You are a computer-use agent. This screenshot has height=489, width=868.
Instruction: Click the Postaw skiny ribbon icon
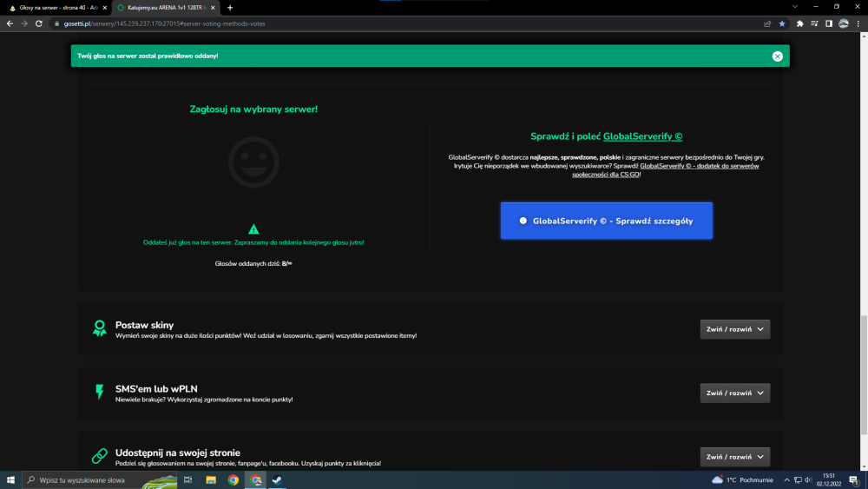point(100,328)
